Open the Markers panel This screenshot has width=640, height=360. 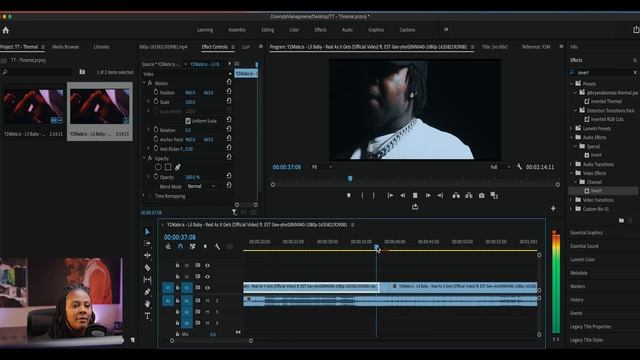pyautogui.click(x=578, y=287)
